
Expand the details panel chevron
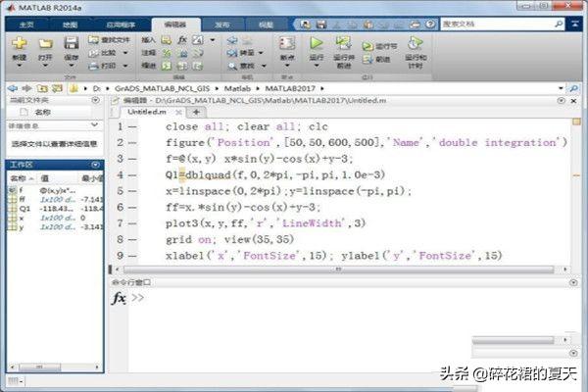(94, 124)
